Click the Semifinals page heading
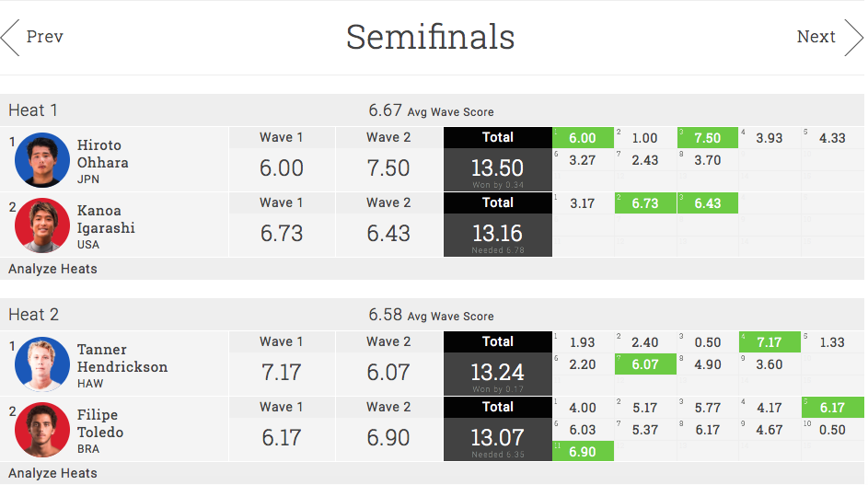 click(430, 37)
